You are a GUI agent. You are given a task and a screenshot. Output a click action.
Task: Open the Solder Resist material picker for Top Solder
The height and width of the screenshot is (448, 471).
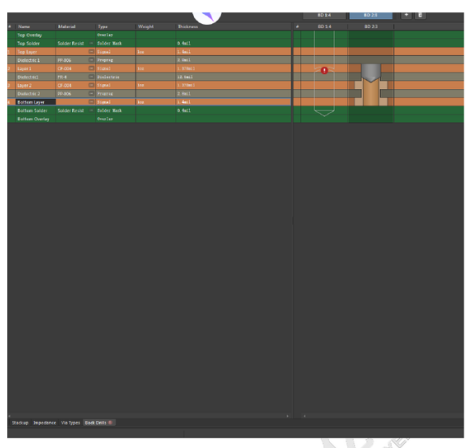tap(91, 43)
